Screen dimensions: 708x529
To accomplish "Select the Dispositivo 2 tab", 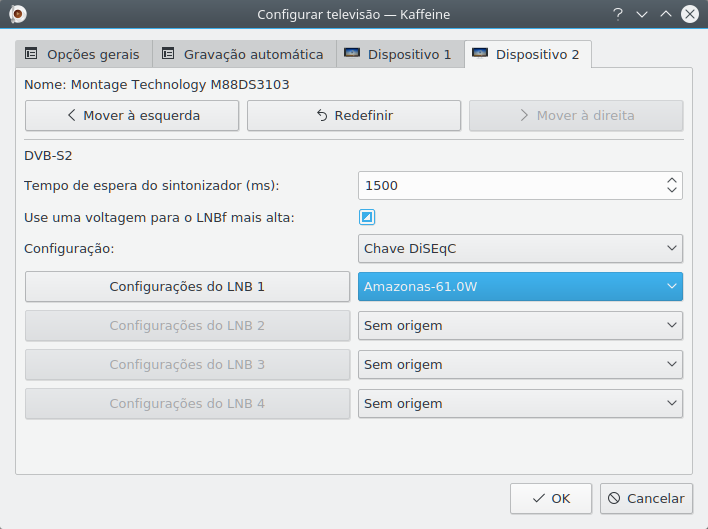I will pyautogui.click(x=528, y=54).
